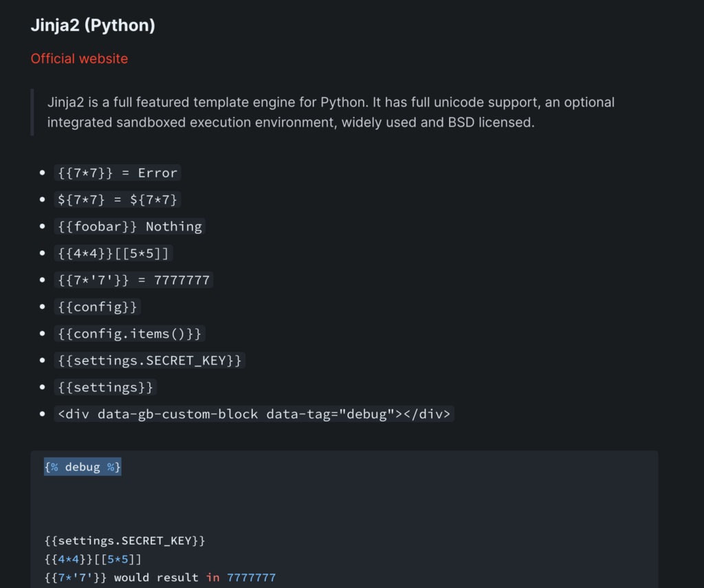Select the {{settings}} snippet

(105, 387)
